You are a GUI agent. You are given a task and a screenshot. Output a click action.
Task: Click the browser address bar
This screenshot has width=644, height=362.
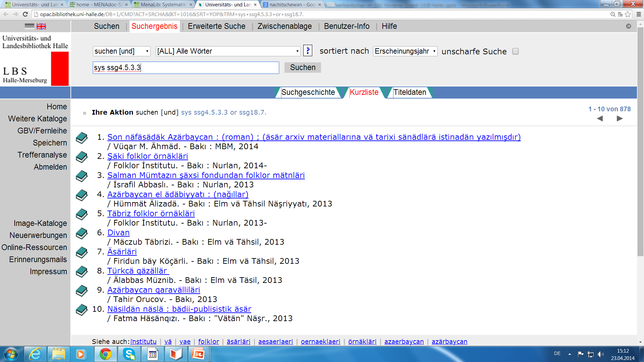pos(322,14)
